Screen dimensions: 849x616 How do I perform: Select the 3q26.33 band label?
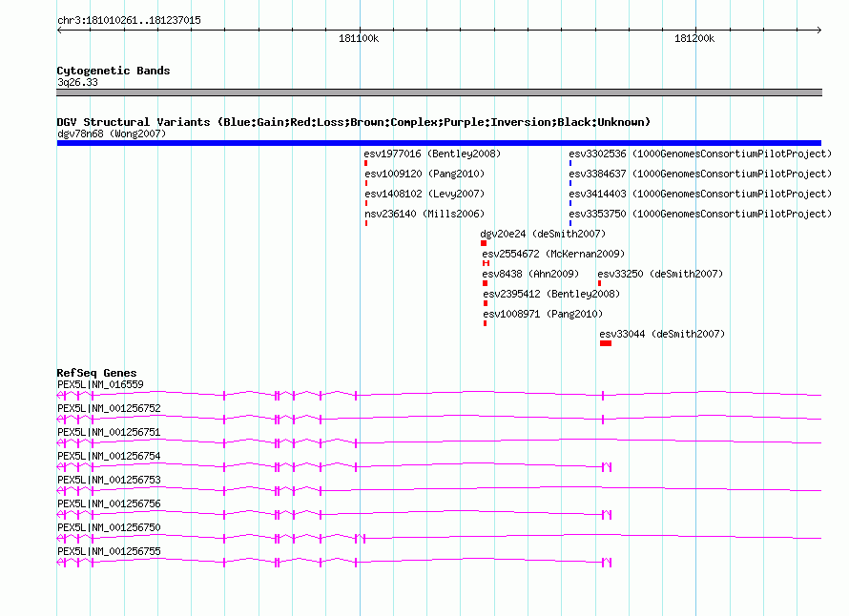click(x=77, y=82)
